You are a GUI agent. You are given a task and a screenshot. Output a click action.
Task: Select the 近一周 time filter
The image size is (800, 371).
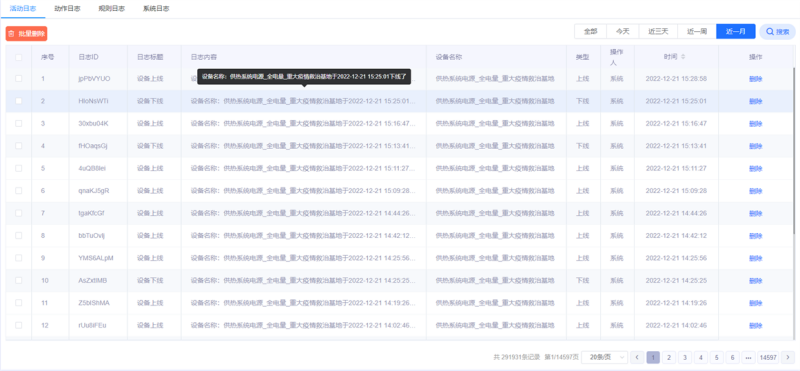click(x=697, y=32)
